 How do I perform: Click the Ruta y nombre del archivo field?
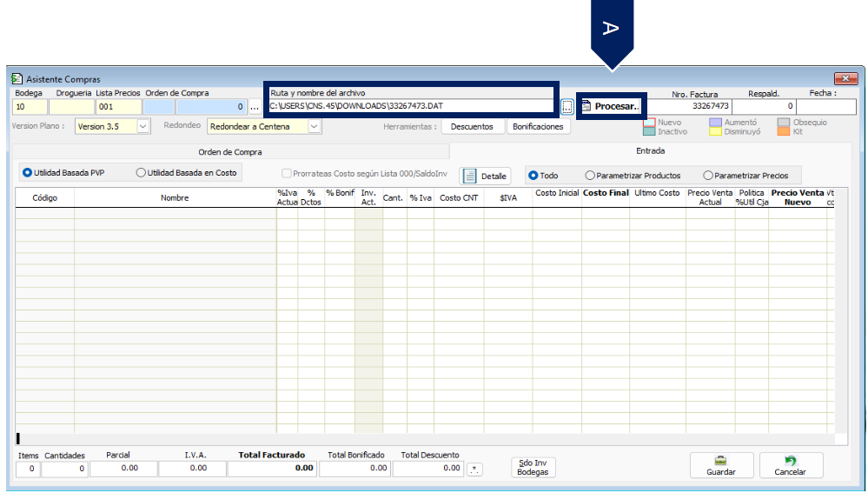pyautogui.click(x=411, y=106)
